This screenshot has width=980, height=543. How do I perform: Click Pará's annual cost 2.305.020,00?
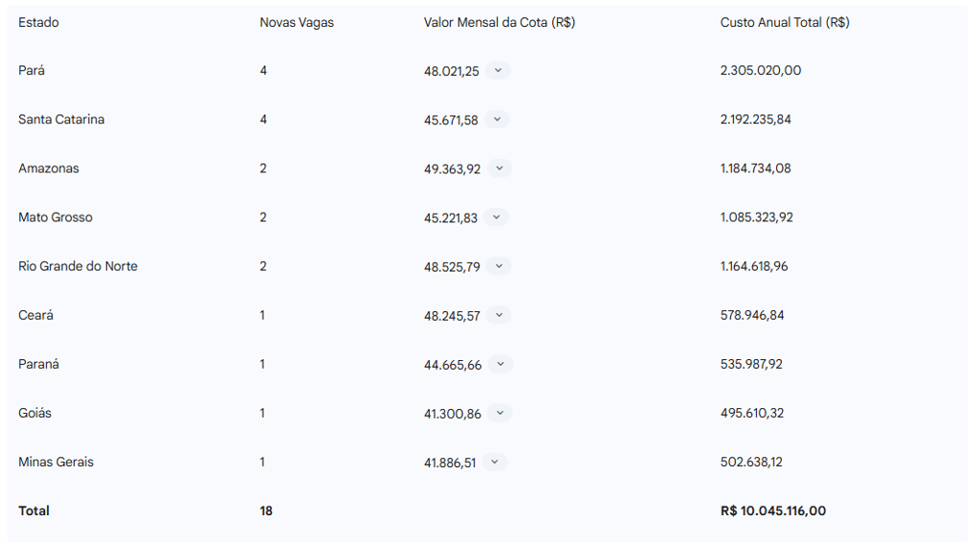click(761, 71)
